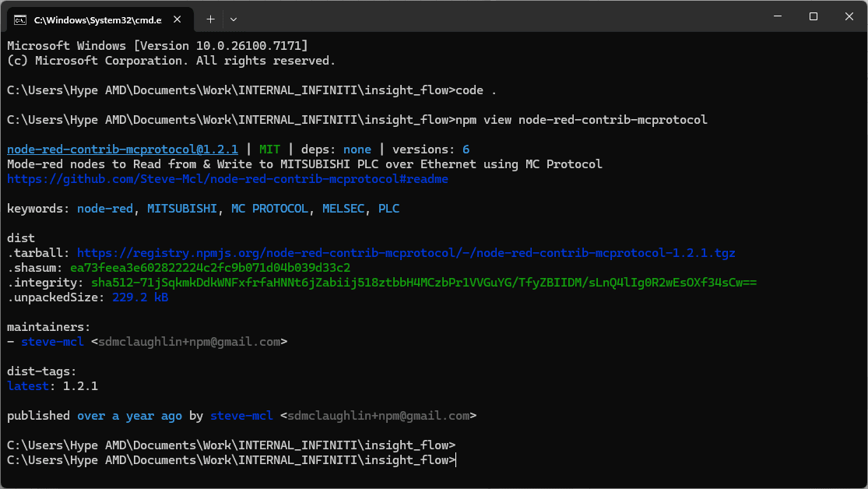868x489 pixels.
Task: Click the Microsoft Windows version line
Action: tap(157, 46)
